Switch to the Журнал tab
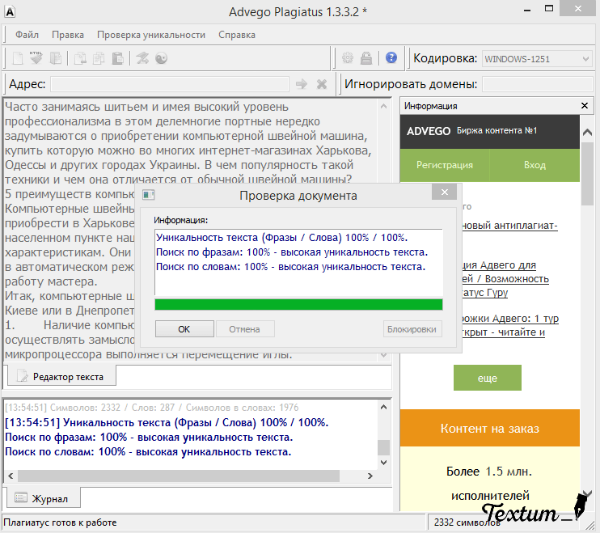This screenshot has height=533, width=600. (x=44, y=498)
